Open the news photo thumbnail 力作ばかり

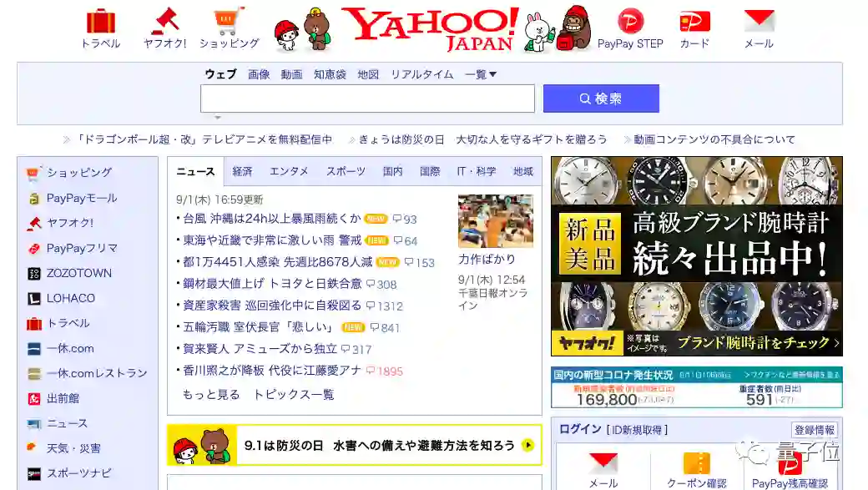[x=496, y=221]
